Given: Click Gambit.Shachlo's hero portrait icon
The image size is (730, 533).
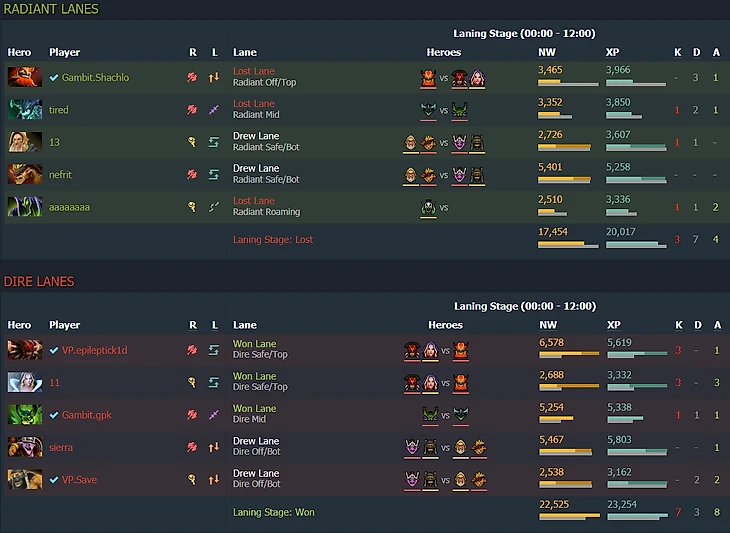Looking at the screenshot, I should 24,78.
